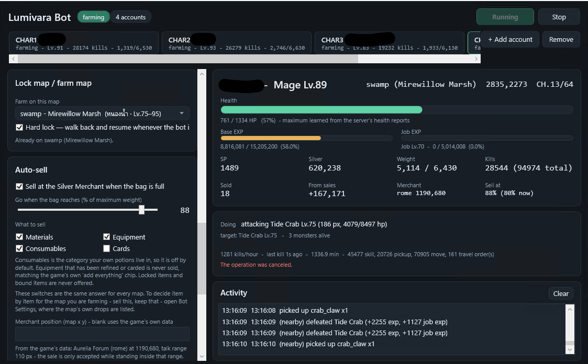Click the 1281 kills/hour statistics line
Image resolution: width=588 pixels, height=364 pixels.
coord(357,254)
